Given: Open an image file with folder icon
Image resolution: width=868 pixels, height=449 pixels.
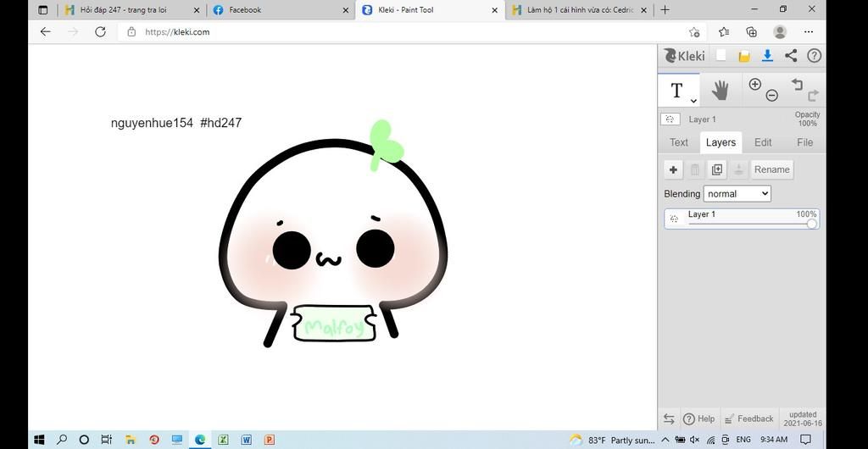Looking at the screenshot, I should pos(744,56).
